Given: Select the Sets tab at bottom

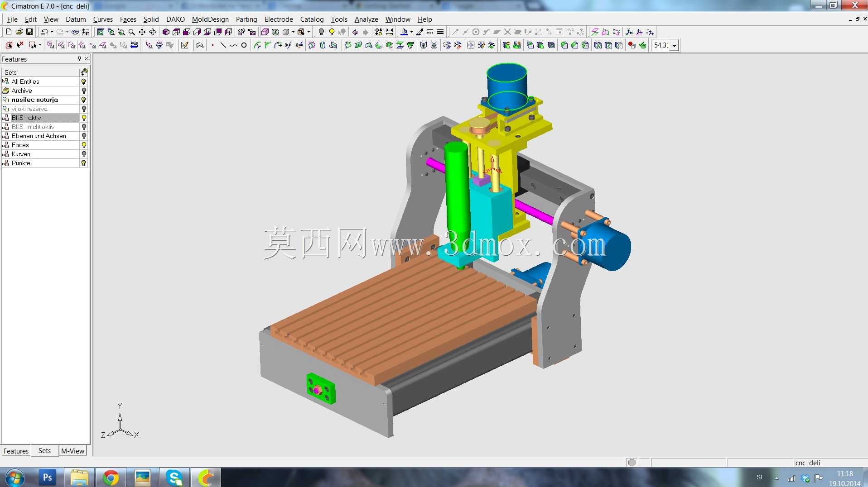Looking at the screenshot, I should (x=44, y=451).
